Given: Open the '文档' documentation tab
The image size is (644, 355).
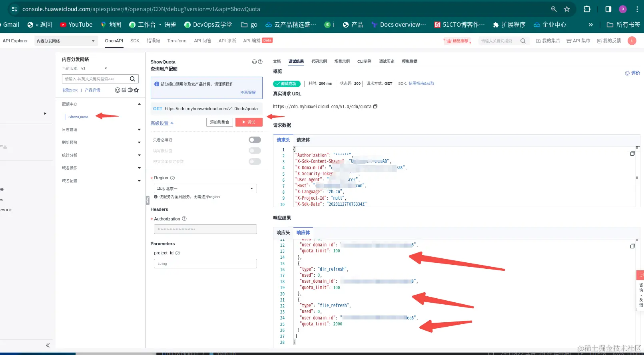Looking at the screenshot, I should coord(277,61).
